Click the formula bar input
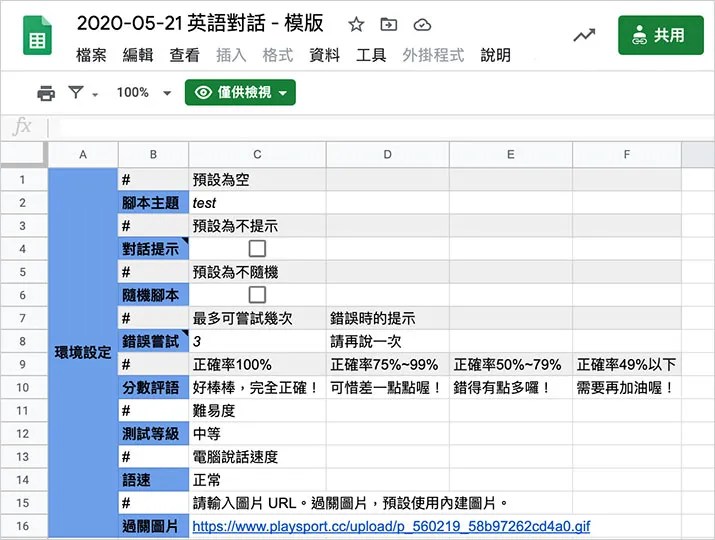The height and width of the screenshot is (540, 715). pyautogui.click(x=381, y=126)
